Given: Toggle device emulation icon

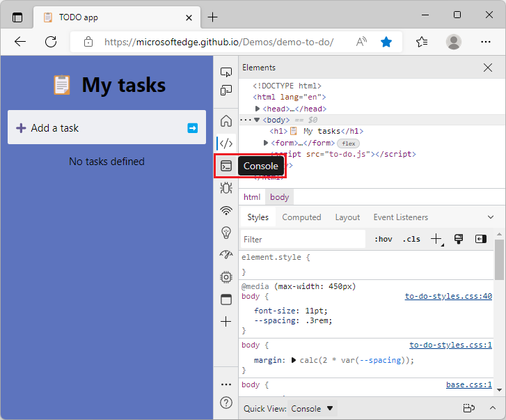Looking at the screenshot, I should (x=226, y=91).
